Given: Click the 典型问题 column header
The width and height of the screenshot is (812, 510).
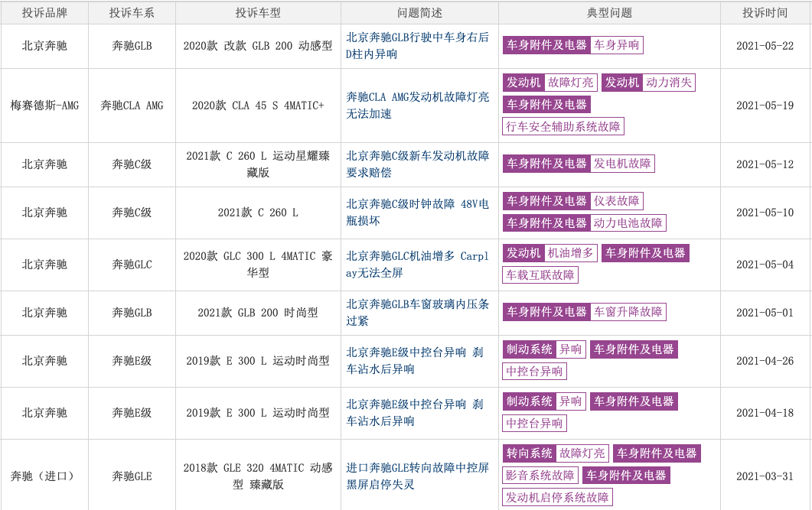Looking at the screenshot, I should (609, 13).
